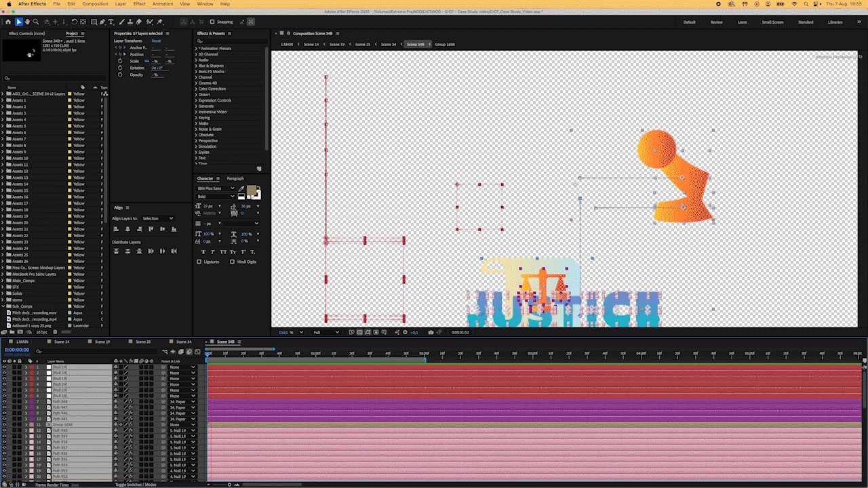Click the 16 bpc color depth setting
Viewport: 868px width, 488px height.
coord(41,332)
